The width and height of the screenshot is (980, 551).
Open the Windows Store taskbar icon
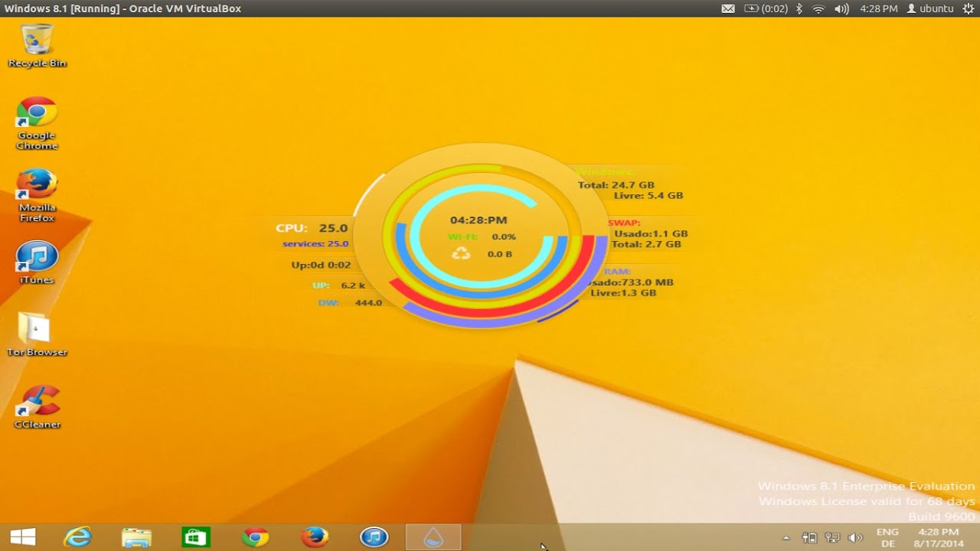[x=196, y=537]
